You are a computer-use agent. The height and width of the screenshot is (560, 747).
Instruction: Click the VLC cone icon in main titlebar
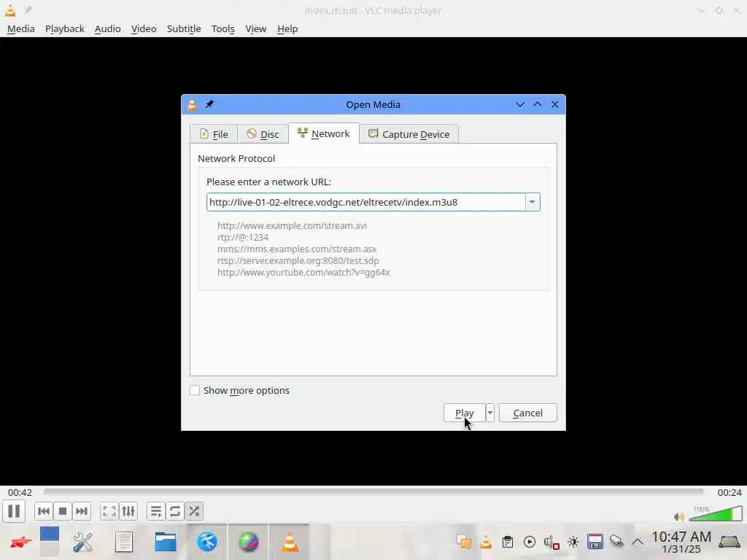[x=10, y=10]
